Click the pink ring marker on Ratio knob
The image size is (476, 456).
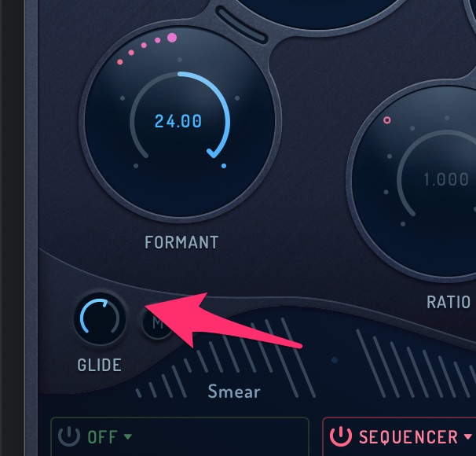tap(386, 120)
